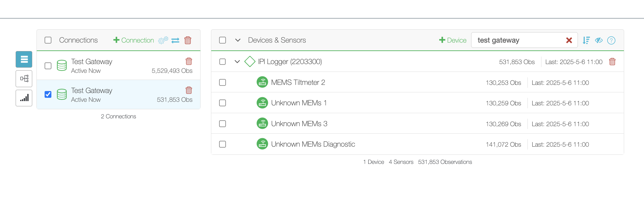Collapse the IPI Logger device row
The width and height of the screenshot is (644, 212).
[237, 62]
